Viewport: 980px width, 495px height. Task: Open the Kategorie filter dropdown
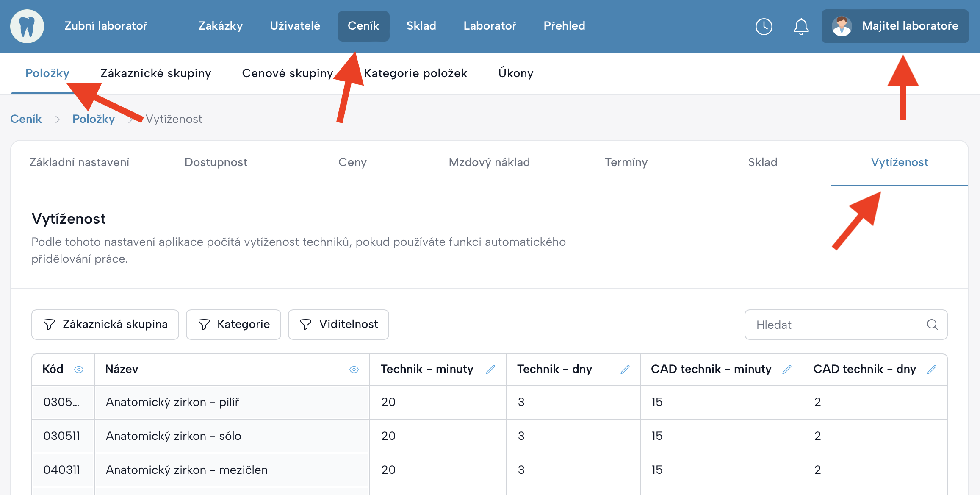point(233,325)
